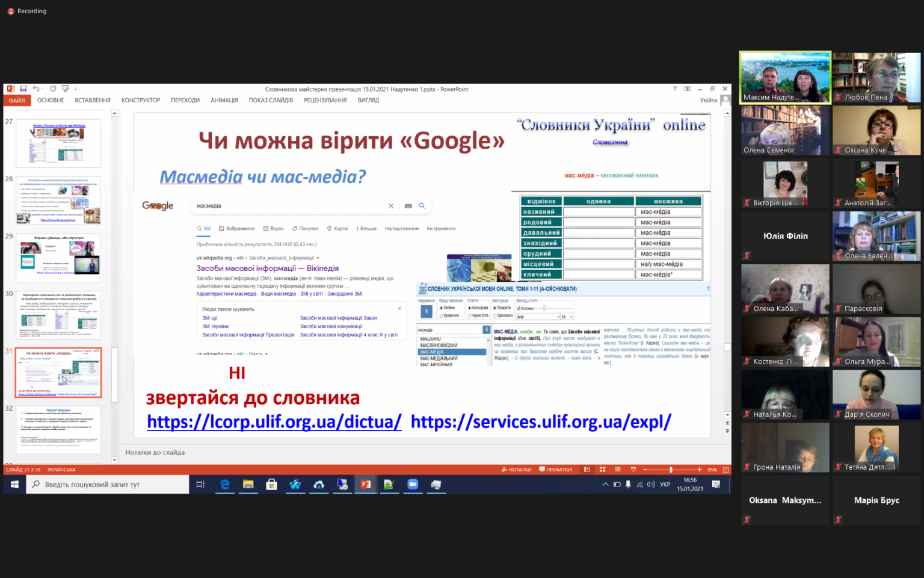Click the ФАЙЛ file button
Screen dimensions: 924x578
(17, 101)
